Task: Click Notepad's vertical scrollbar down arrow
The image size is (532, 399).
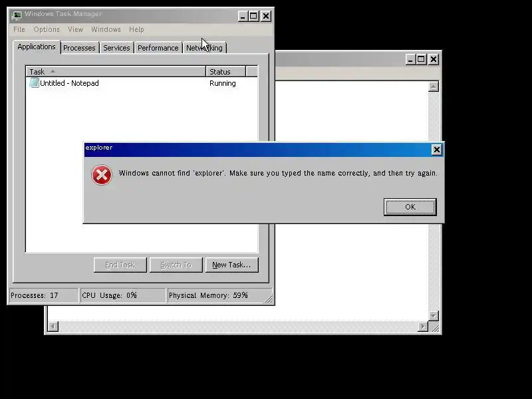Action: [x=434, y=315]
